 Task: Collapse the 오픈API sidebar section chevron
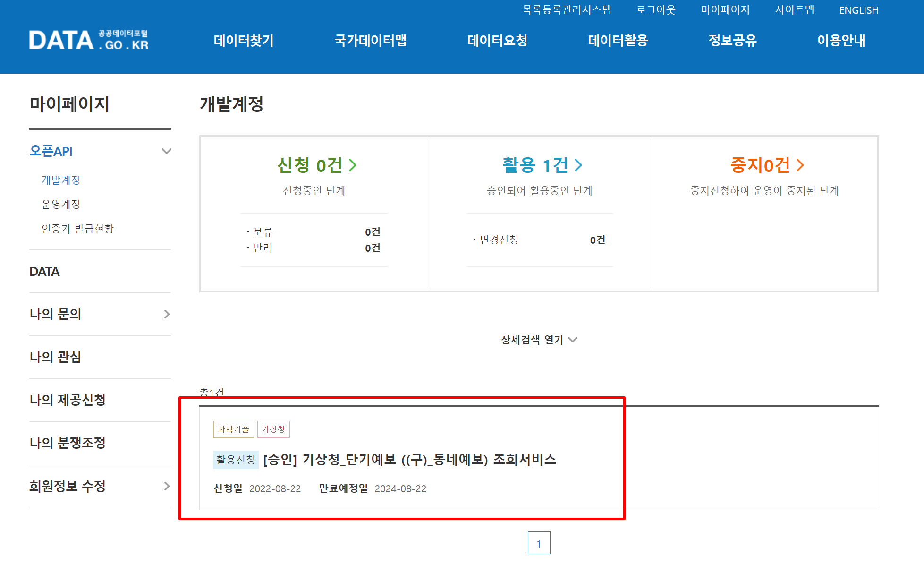coord(166,151)
